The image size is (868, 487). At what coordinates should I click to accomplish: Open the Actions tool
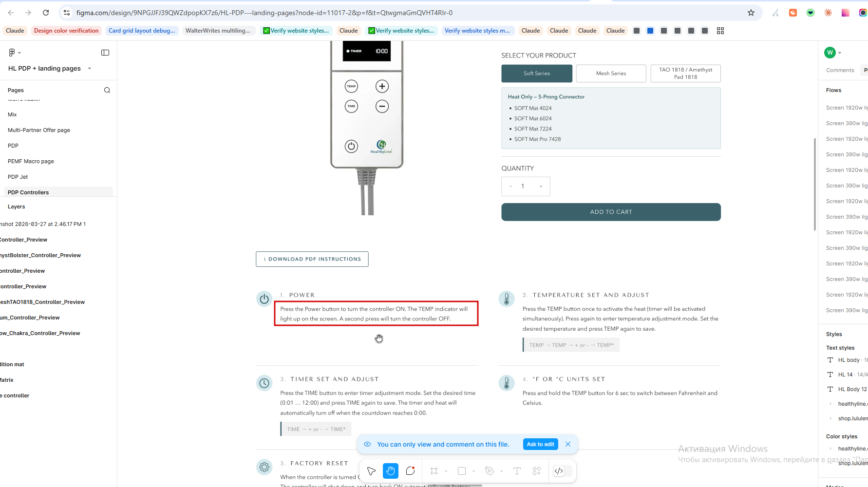pos(537,471)
